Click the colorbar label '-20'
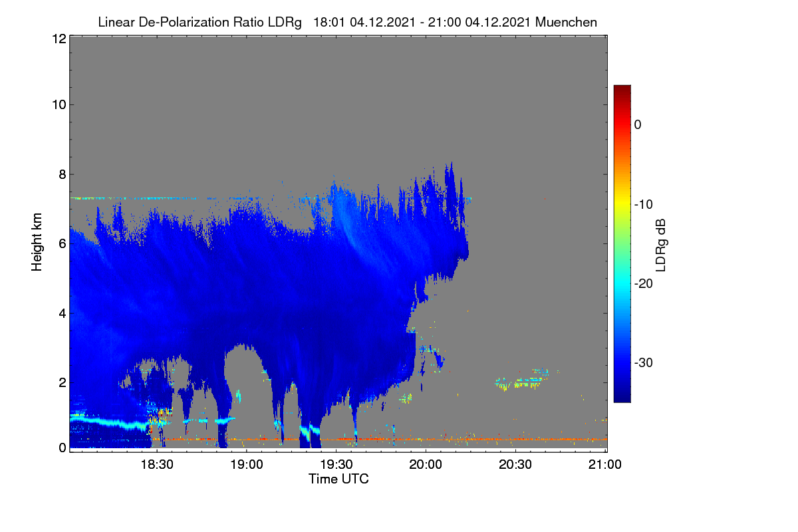Image resolution: width=798 pixels, height=532 pixels. (644, 284)
